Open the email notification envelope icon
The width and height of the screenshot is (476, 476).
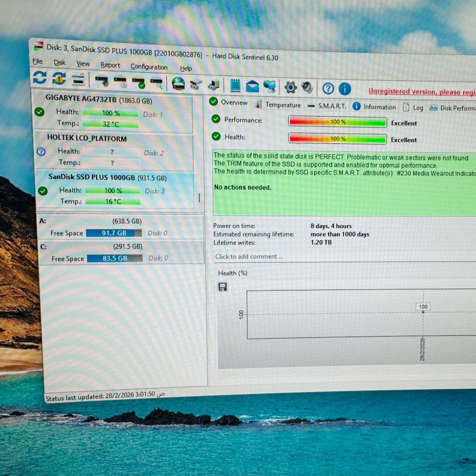[252, 86]
